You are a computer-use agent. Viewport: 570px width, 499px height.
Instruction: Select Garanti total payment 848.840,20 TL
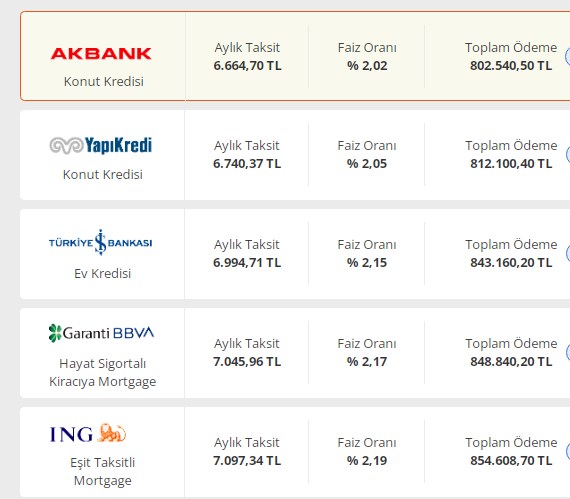point(511,362)
